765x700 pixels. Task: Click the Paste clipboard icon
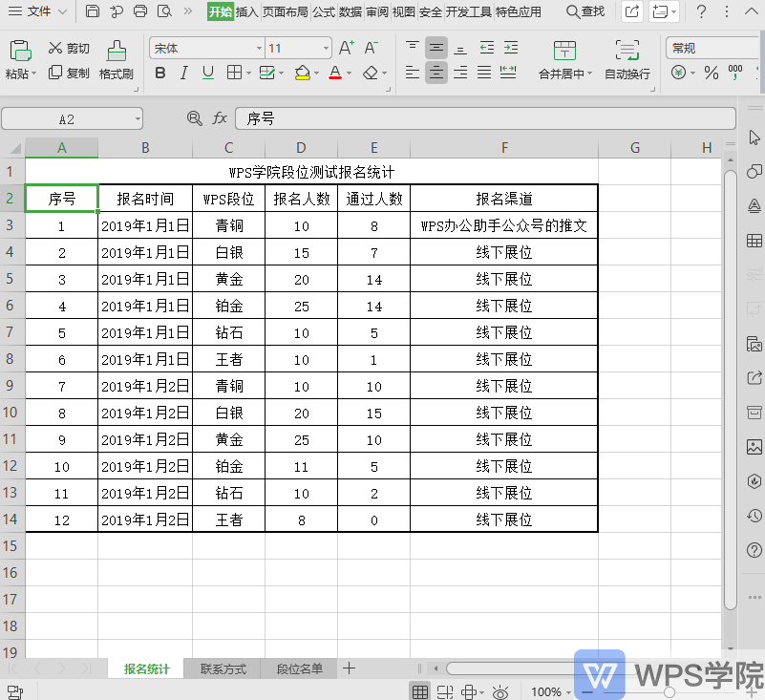point(20,51)
